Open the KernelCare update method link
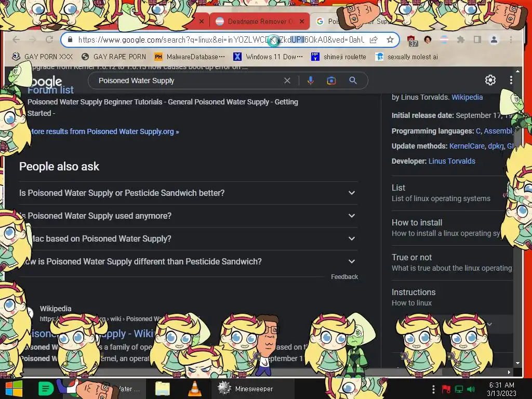Screen dimensions: 532x399 pyautogui.click(x=467, y=146)
